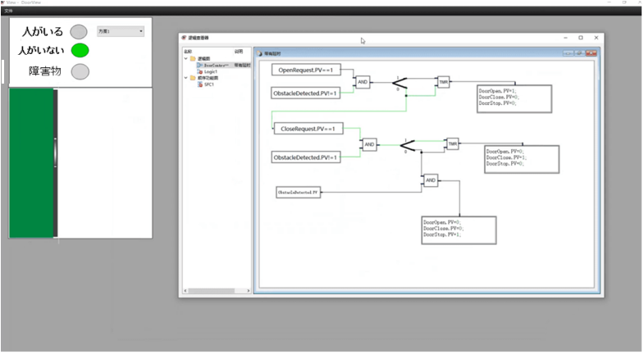This screenshot has height=354, width=644.
Task: Toggle the 人がいる indicator circle
Action: click(79, 32)
